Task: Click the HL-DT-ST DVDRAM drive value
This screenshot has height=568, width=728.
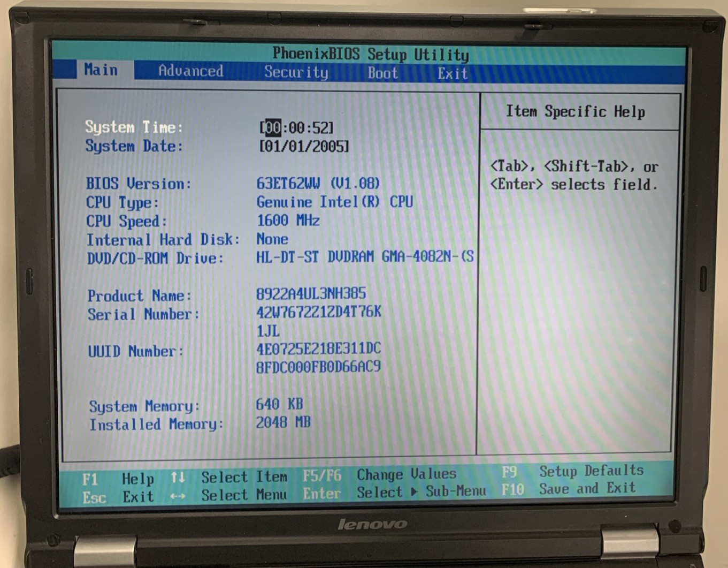Action: tap(365, 258)
